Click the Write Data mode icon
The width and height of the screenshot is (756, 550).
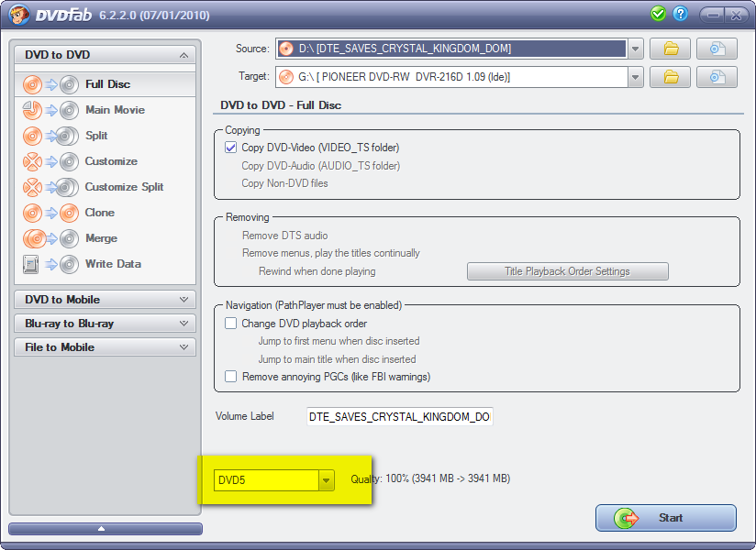click(50, 264)
